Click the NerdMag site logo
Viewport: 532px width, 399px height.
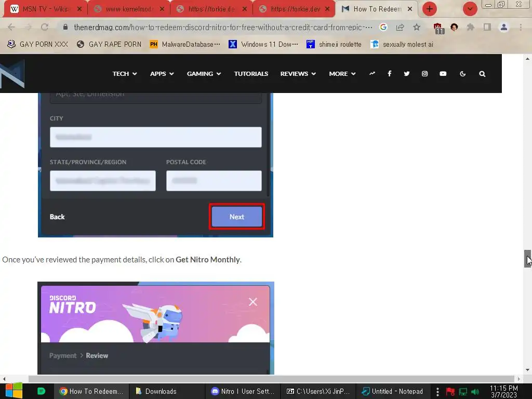[12, 74]
